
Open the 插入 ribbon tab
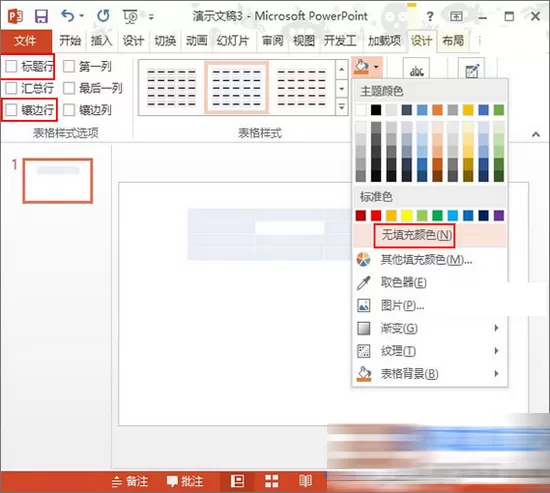101,41
